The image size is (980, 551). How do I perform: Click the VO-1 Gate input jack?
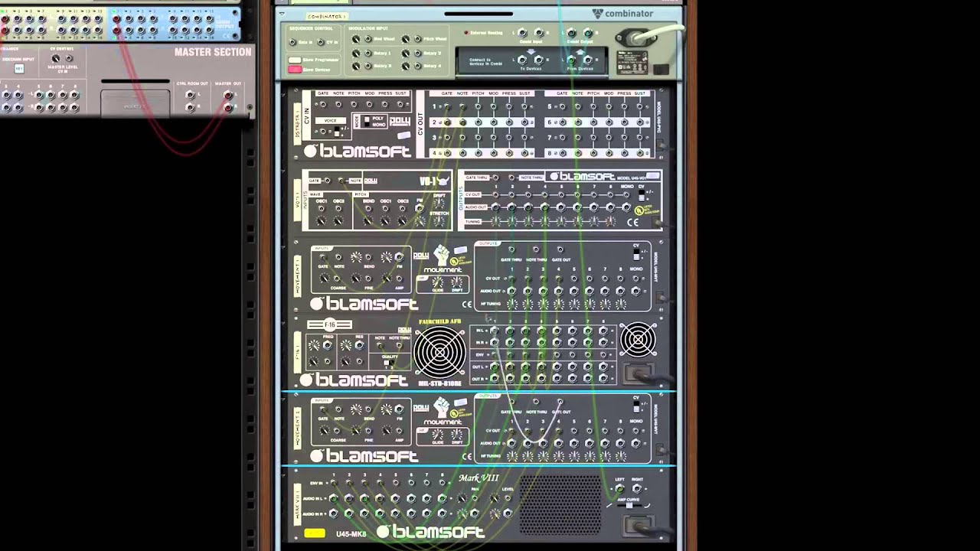coord(327,181)
